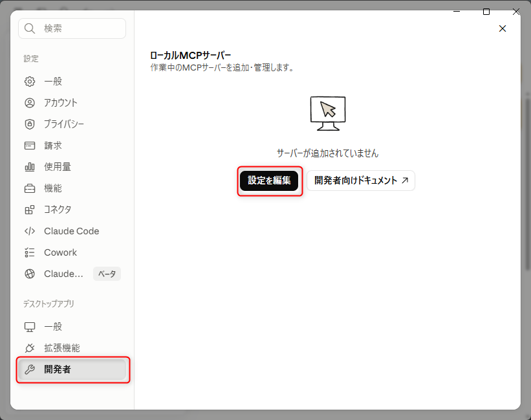Open Claude Code settings

pos(72,231)
